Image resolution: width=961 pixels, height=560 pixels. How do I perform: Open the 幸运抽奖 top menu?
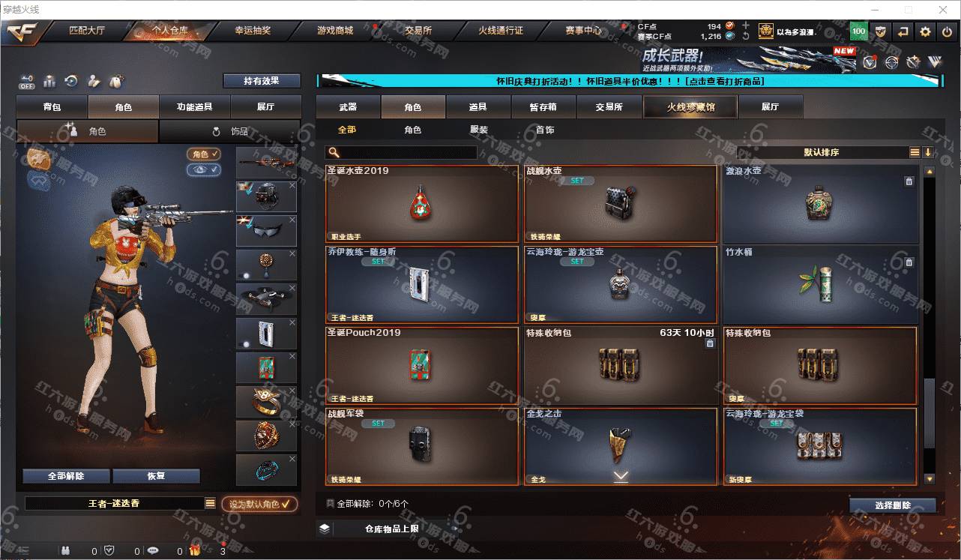coord(253,31)
